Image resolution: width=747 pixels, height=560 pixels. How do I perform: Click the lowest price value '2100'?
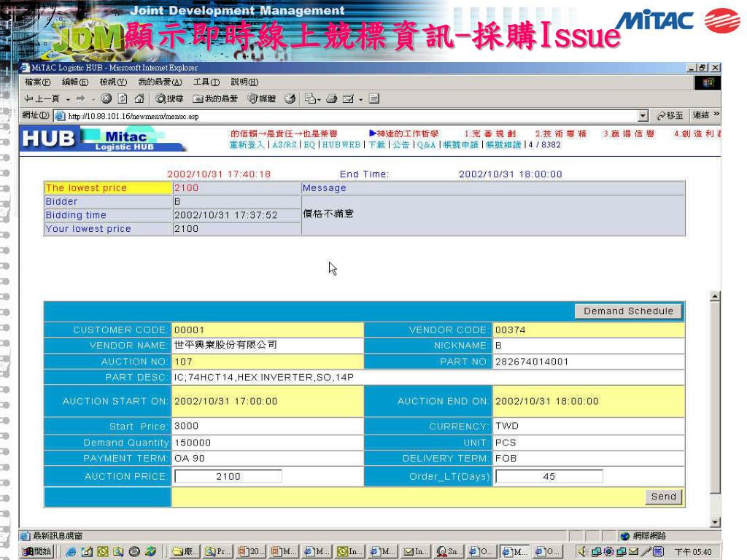186,187
